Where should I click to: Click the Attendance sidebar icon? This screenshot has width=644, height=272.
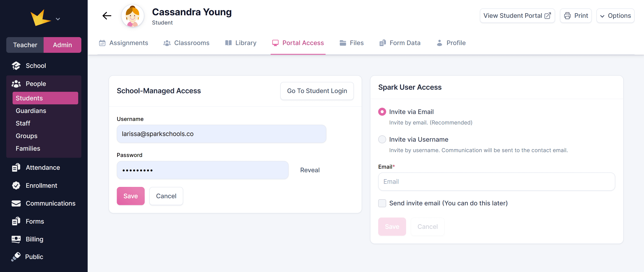16,167
